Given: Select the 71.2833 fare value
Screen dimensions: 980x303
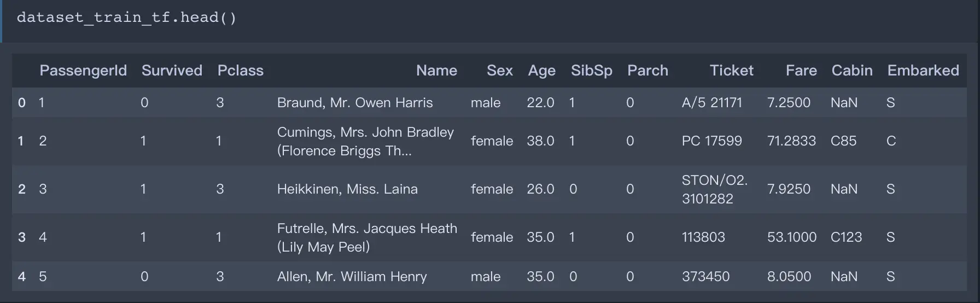Looking at the screenshot, I should coord(791,141).
